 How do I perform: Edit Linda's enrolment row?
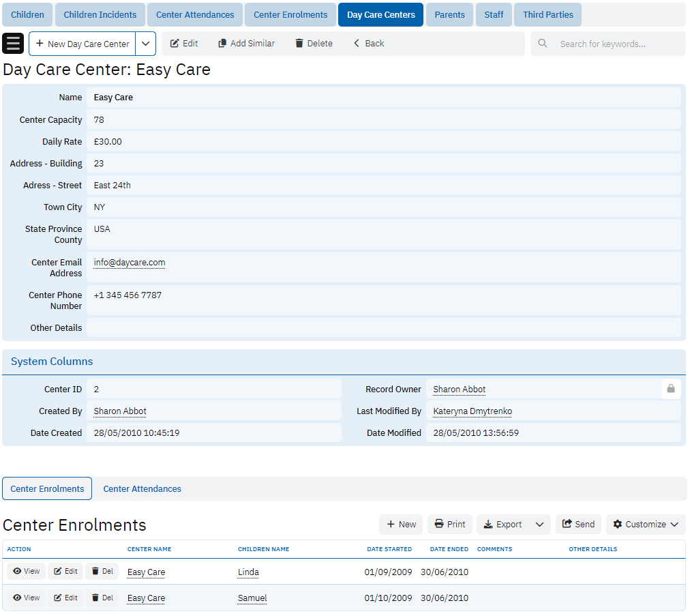[x=65, y=572]
